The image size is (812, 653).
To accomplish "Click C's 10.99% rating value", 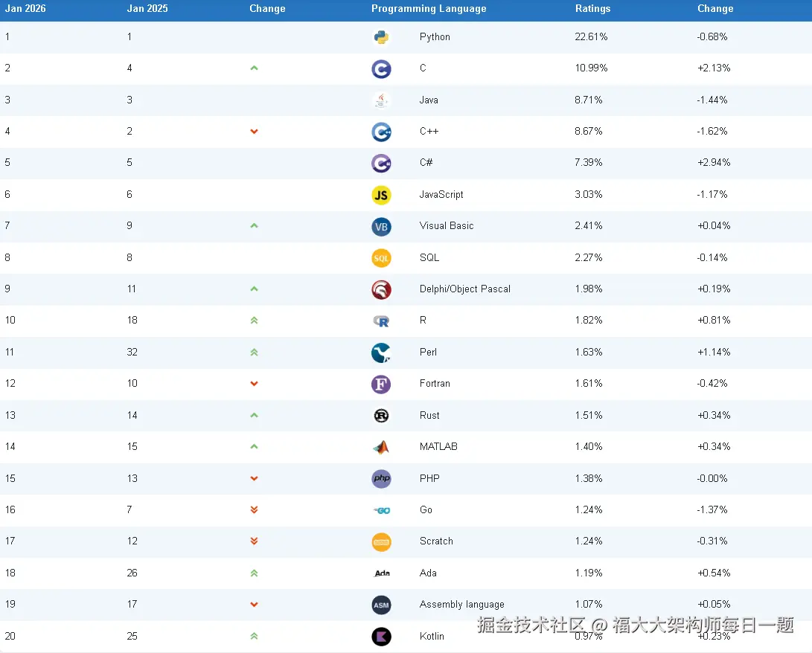I will (x=591, y=68).
